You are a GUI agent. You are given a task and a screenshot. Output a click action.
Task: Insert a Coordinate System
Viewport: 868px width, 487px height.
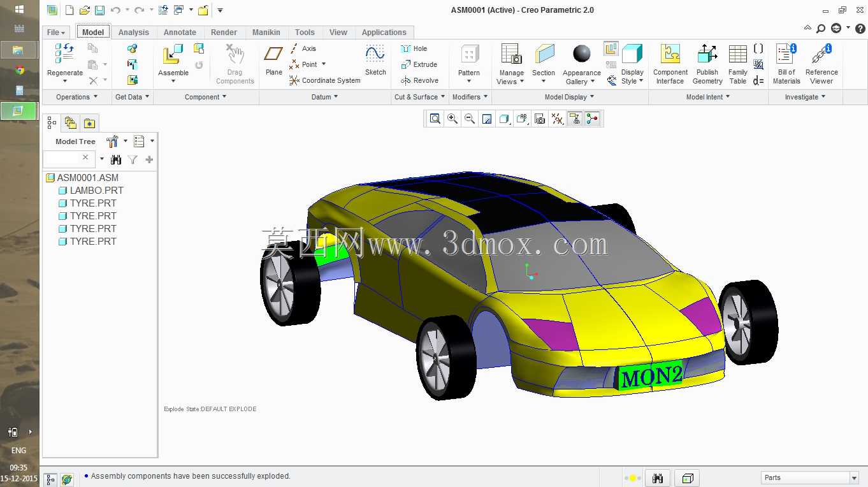325,80
